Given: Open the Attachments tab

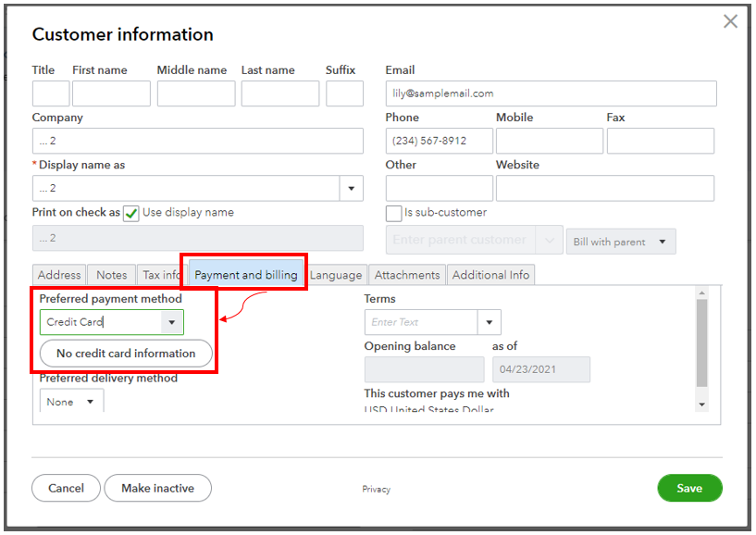Looking at the screenshot, I should pos(407,275).
